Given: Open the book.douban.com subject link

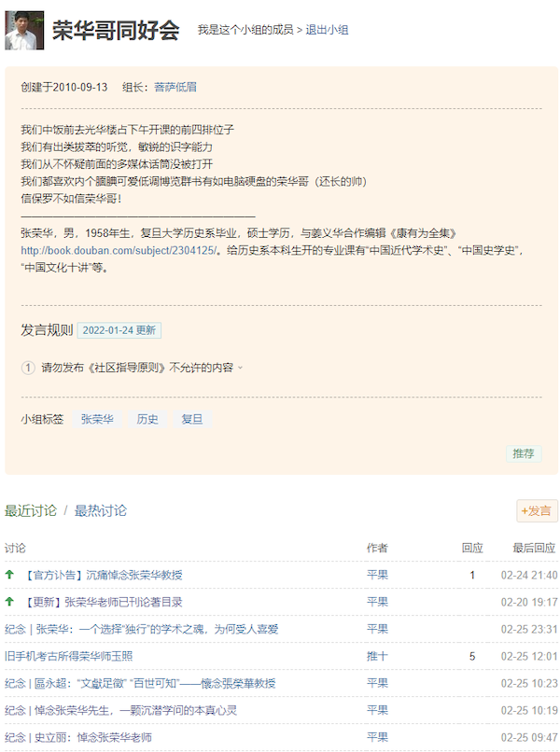Looking at the screenshot, I should tap(119, 250).
